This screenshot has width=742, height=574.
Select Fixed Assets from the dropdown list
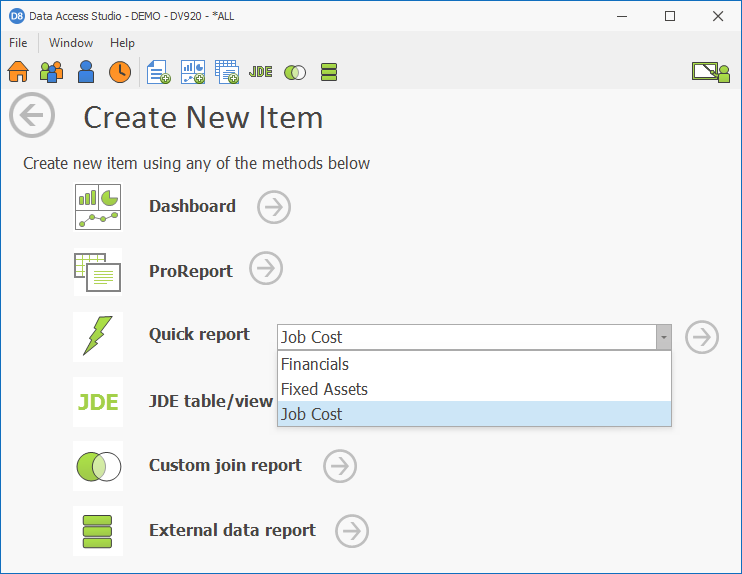[474, 389]
